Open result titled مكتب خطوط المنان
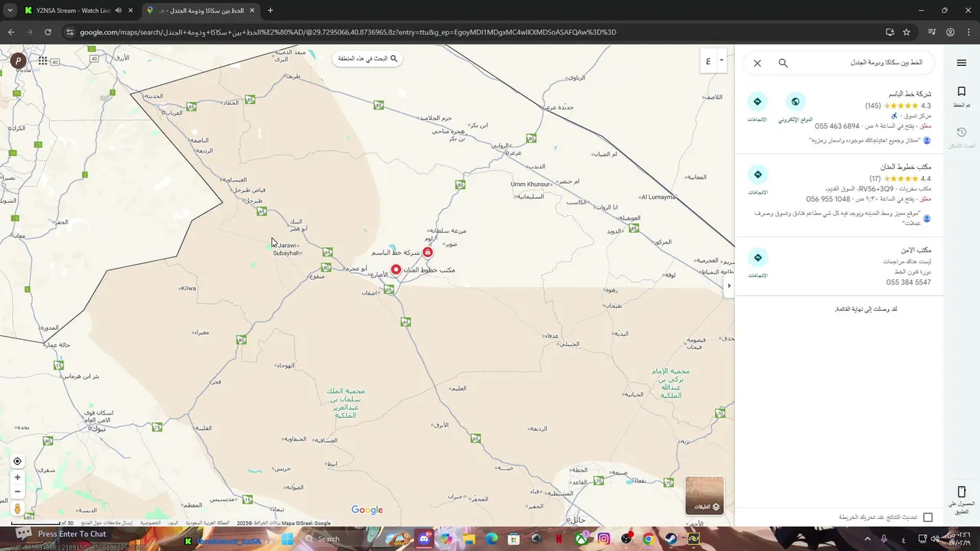 [x=906, y=167]
